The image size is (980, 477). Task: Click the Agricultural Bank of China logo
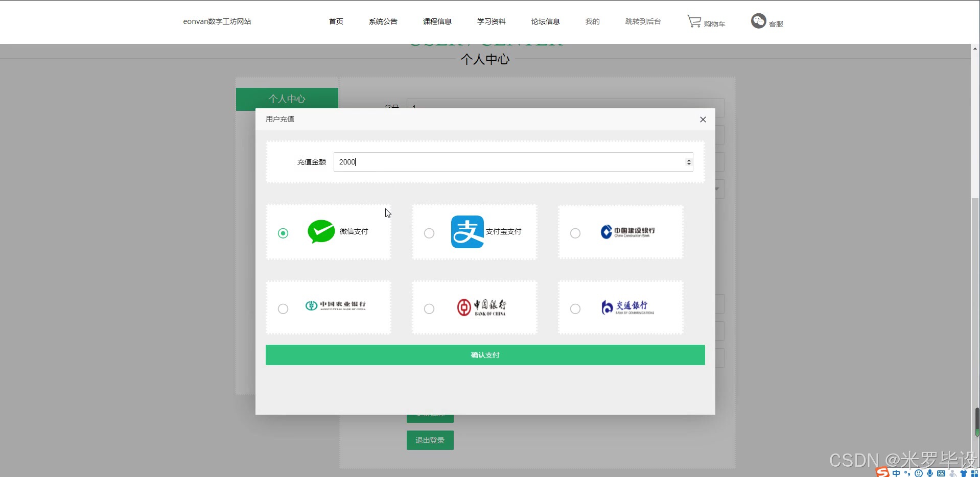click(336, 305)
